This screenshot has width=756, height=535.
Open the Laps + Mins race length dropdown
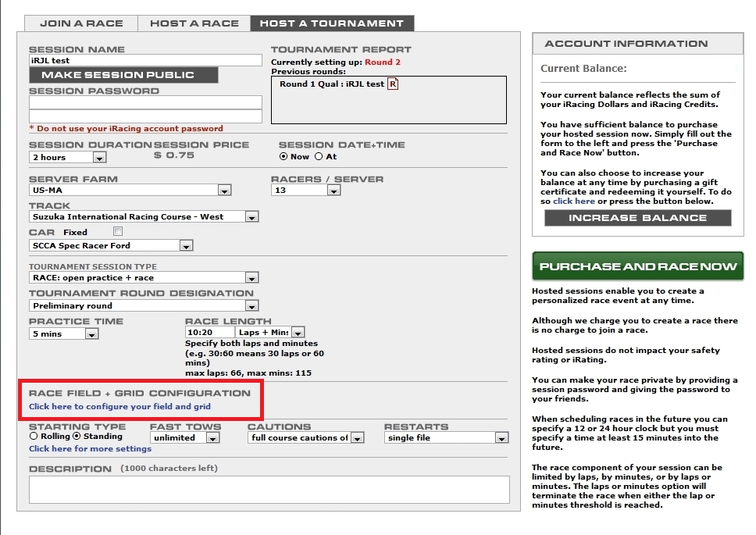coord(270,332)
